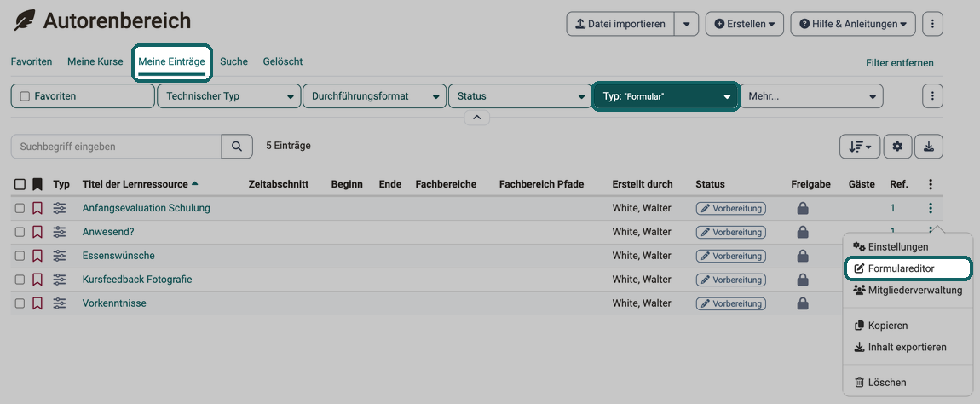The image size is (980, 404).
Task: Click form type icon of Anwesend?
Action: 60,232
